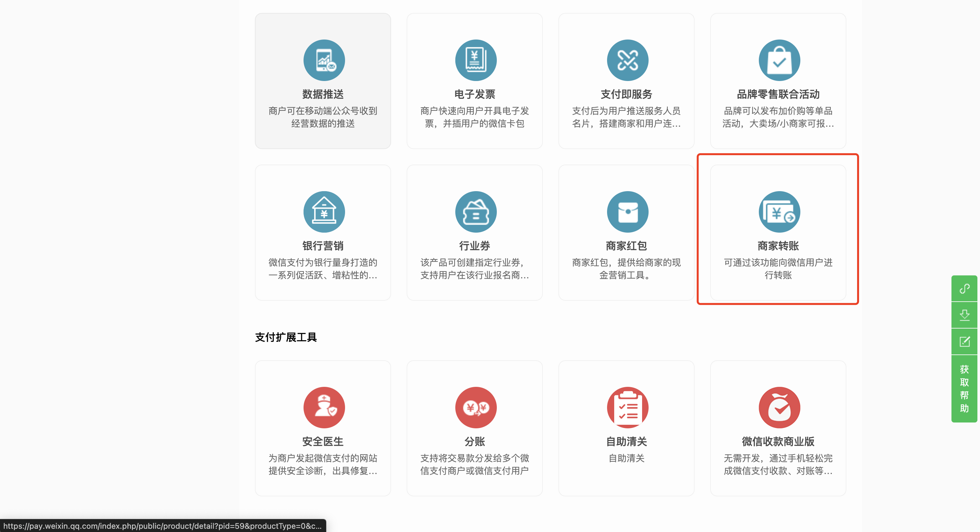Click description 支持将交易款分发给多个微信支付商户
980x532 pixels.
pyautogui.click(x=474, y=464)
